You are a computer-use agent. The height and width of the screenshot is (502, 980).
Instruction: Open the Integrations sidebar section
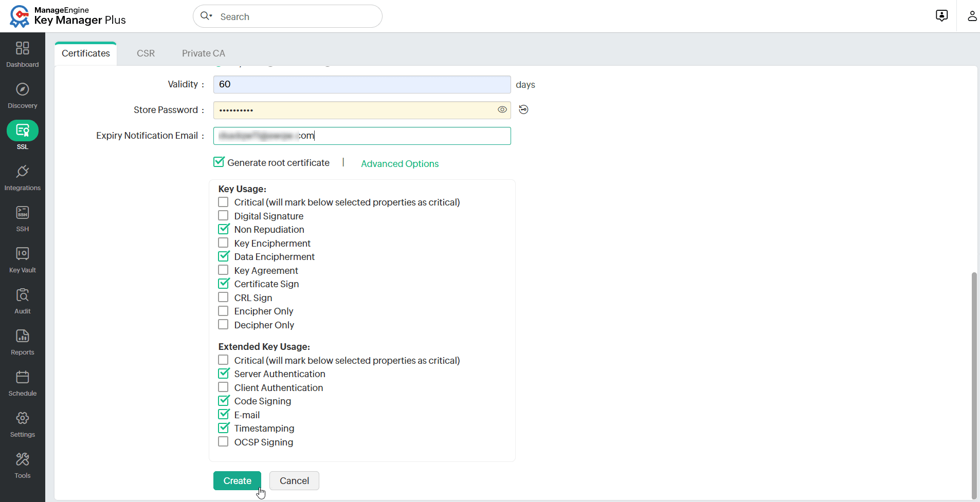tap(22, 177)
